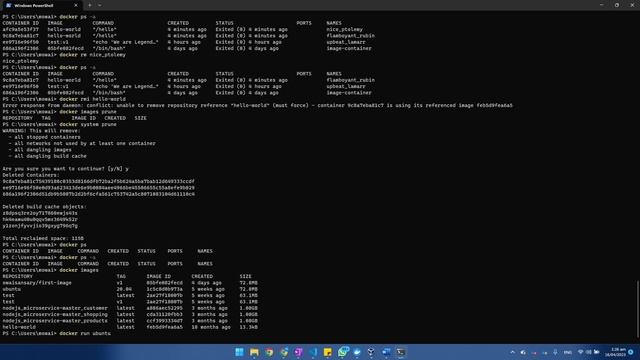Click 'nice_ptolemy' in the NAMES column
The height and width of the screenshot is (360, 640).
(344, 29)
